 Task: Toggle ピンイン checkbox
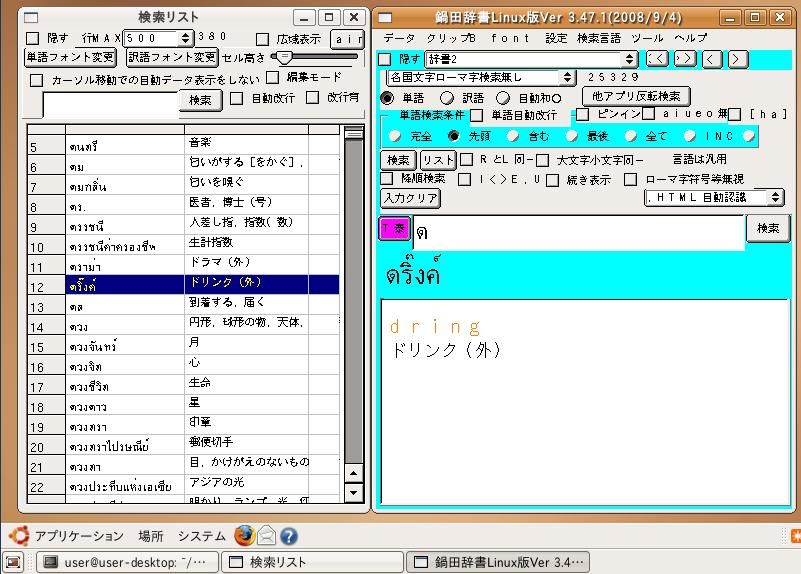point(582,114)
